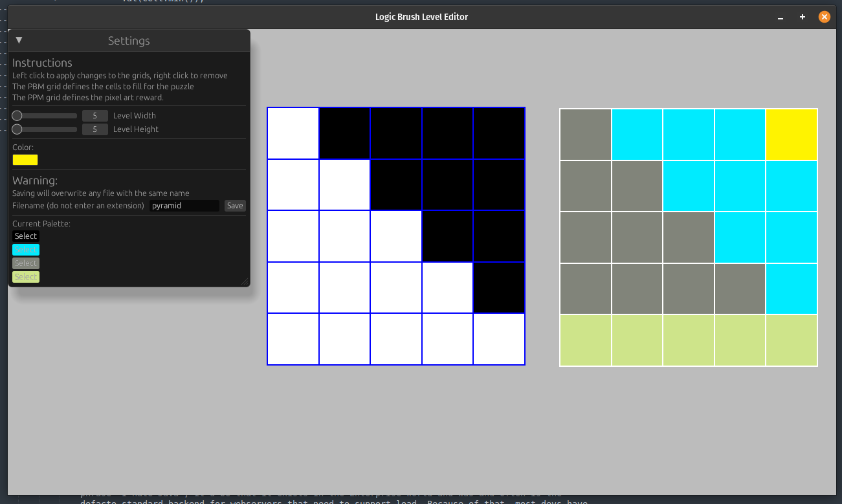Select the black palette color
Viewport: 842px width, 504px height.
[x=26, y=236]
